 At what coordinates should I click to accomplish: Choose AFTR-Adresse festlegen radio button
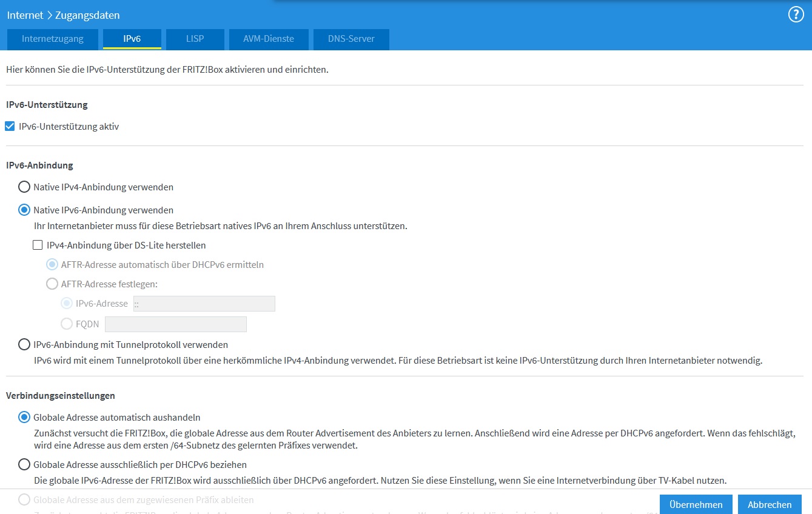pos(52,284)
